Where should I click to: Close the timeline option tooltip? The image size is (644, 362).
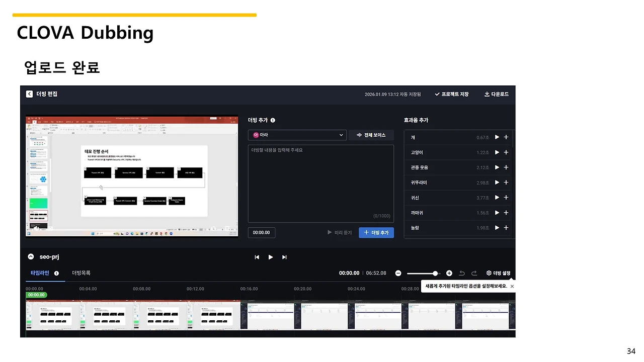(512, 286)
